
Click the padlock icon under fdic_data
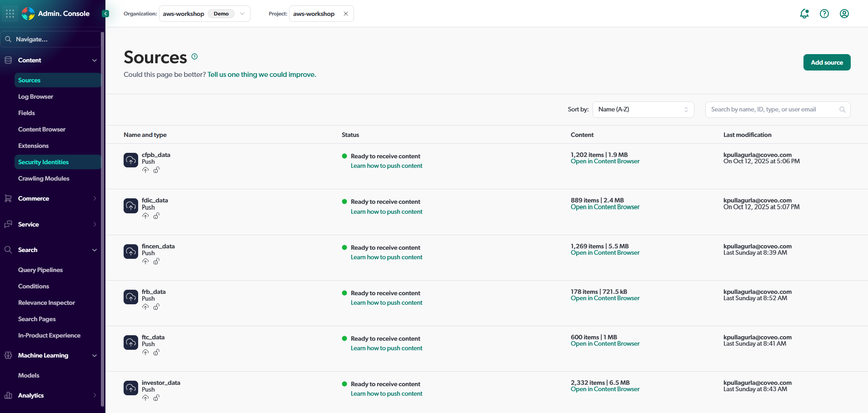[x=156, y=216]
